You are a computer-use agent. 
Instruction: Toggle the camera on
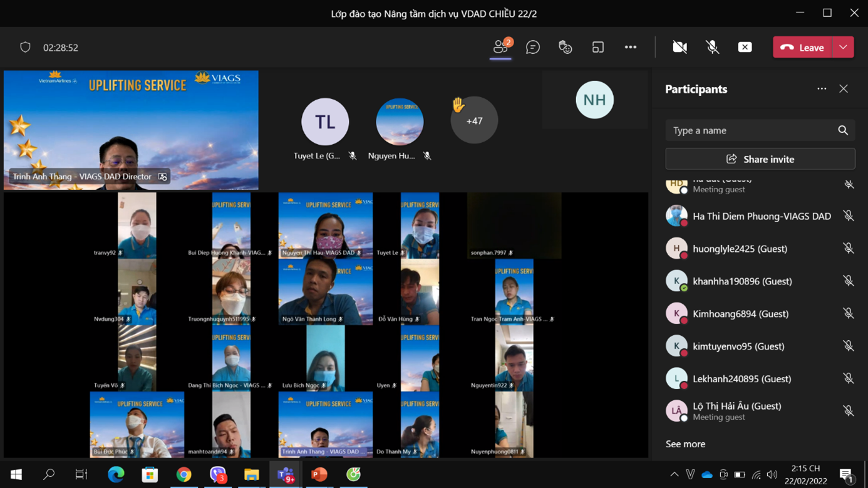point(679,47)
